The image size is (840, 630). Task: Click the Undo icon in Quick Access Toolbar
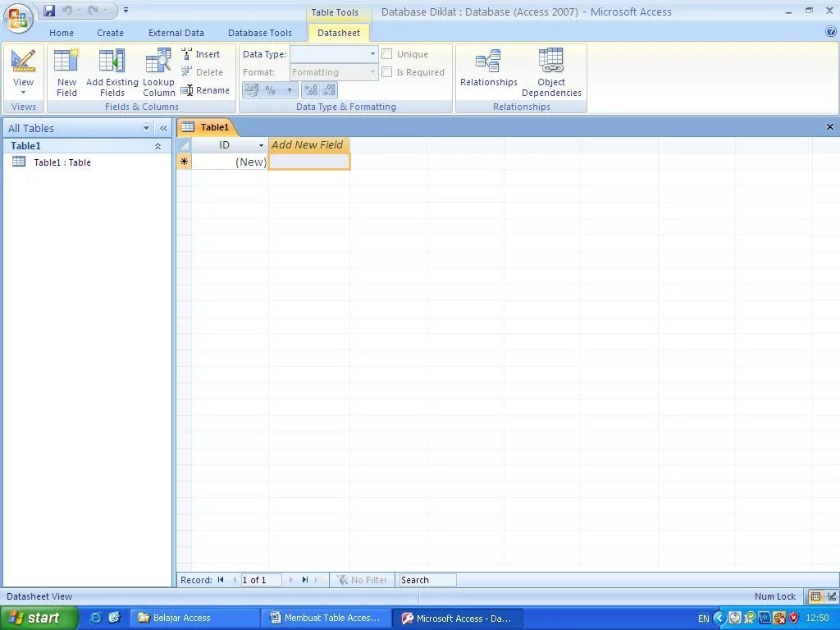67,10
